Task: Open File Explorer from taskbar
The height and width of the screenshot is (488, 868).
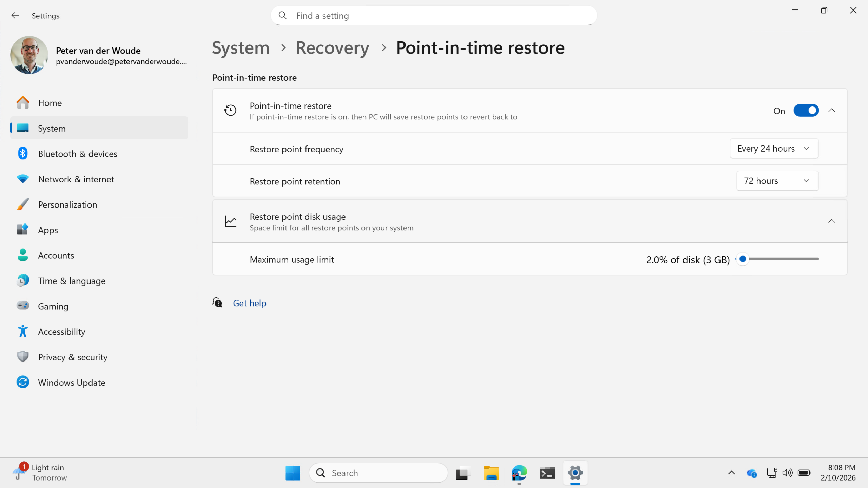Action: click(491, 473)
